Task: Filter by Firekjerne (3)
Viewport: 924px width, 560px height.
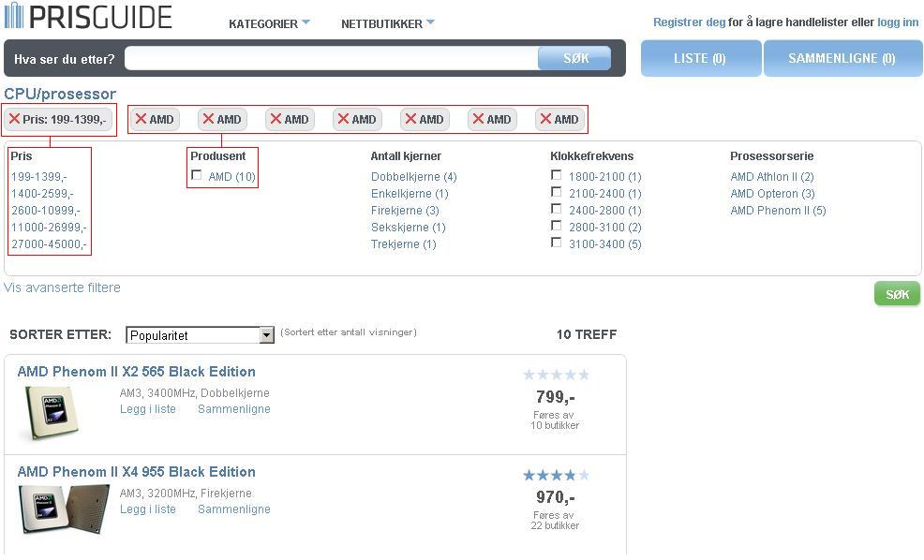Action: (405, 210)
